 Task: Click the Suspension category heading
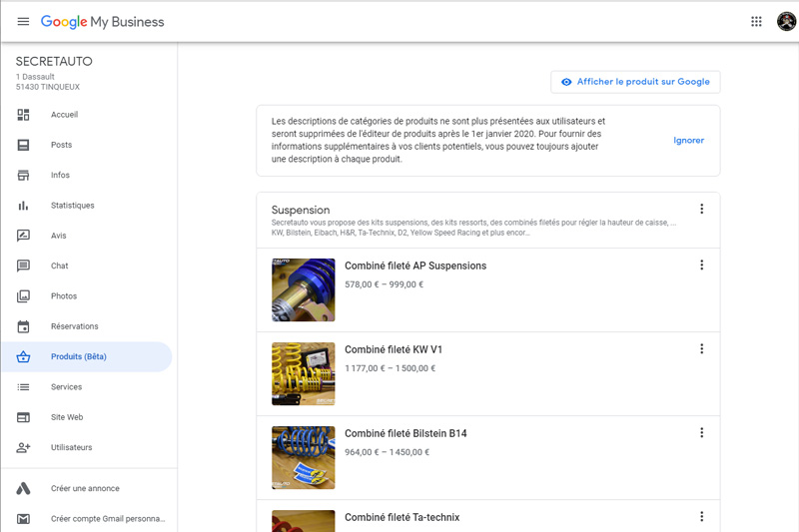click(301, 210)
